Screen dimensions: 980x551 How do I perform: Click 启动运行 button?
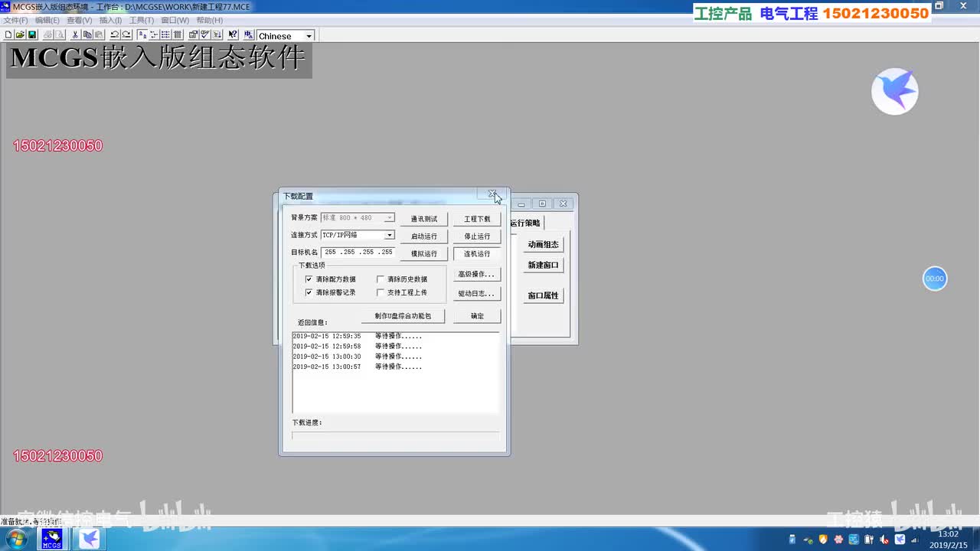[423, 236]
